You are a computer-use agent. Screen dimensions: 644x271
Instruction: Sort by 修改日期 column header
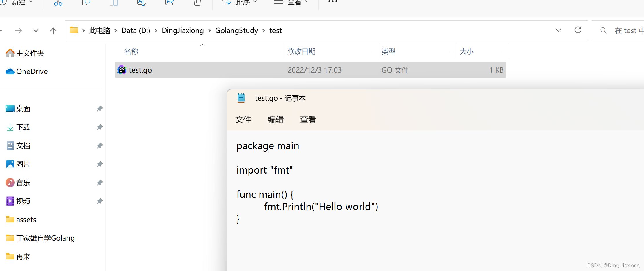point(302,51)
